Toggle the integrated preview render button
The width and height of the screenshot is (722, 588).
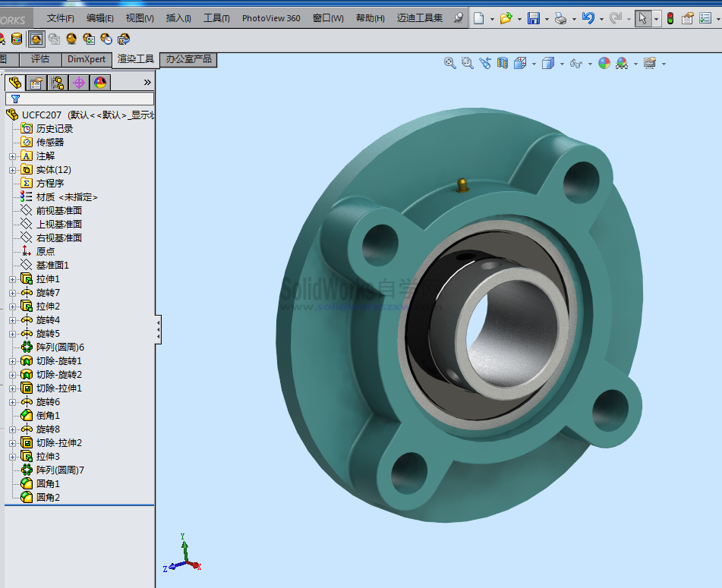point(36,39)
